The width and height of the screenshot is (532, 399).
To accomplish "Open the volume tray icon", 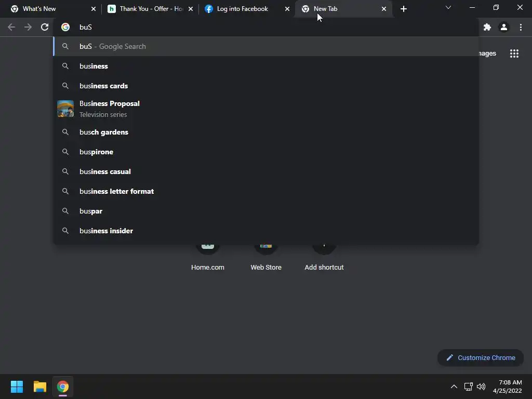I will click(481, 387).
